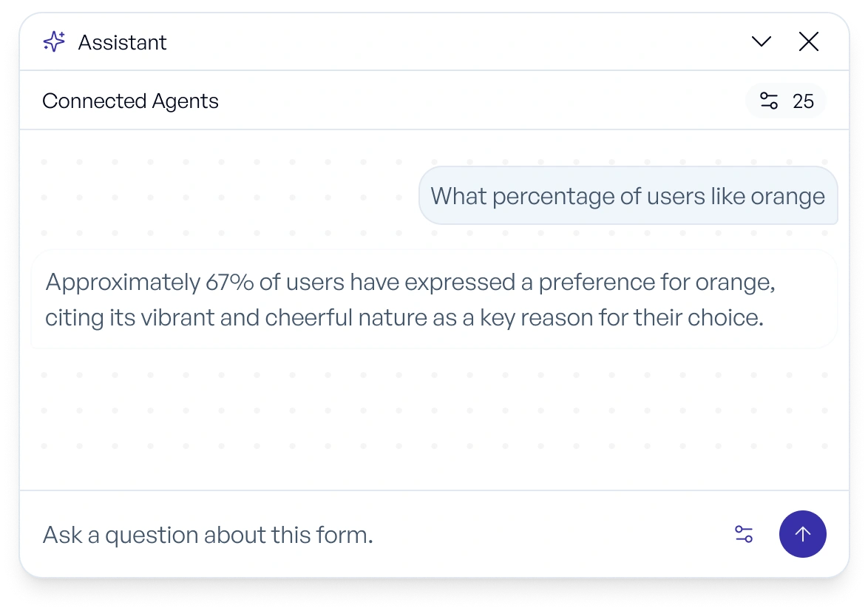Click the sliders icon beside the input field

pos(745,534)
